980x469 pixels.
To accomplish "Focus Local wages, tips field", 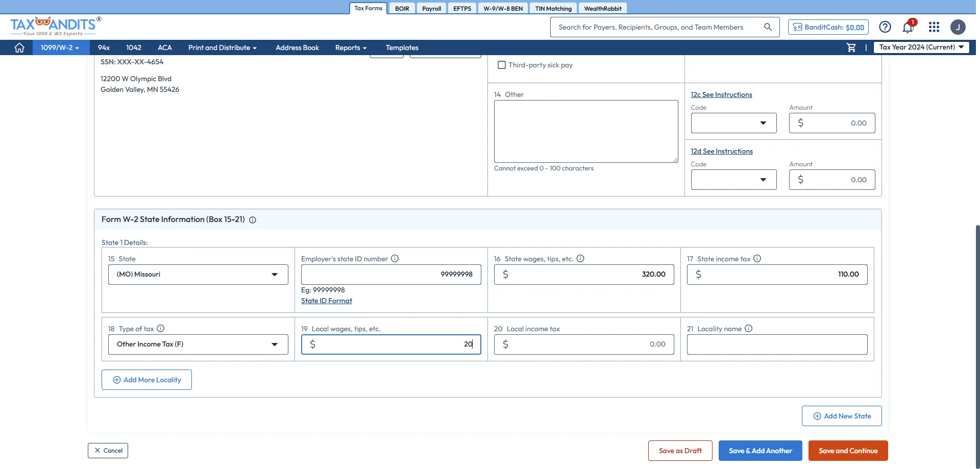I will tap(391, 344).
